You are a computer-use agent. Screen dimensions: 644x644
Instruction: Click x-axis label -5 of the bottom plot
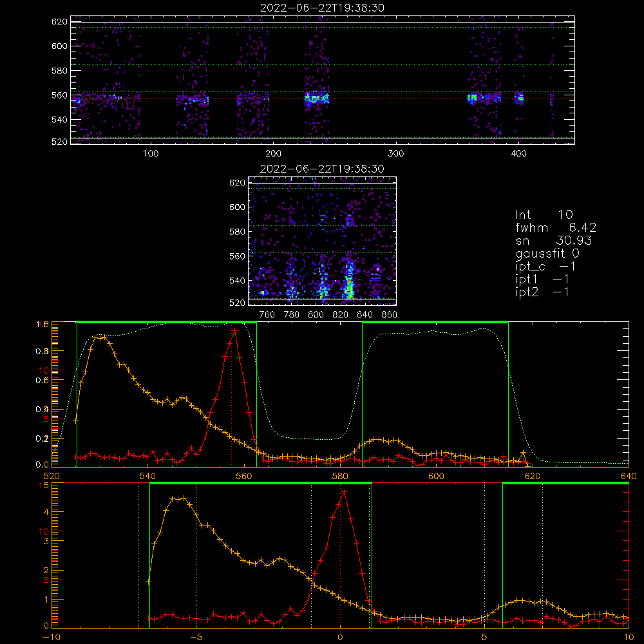[x=196, y=638]
